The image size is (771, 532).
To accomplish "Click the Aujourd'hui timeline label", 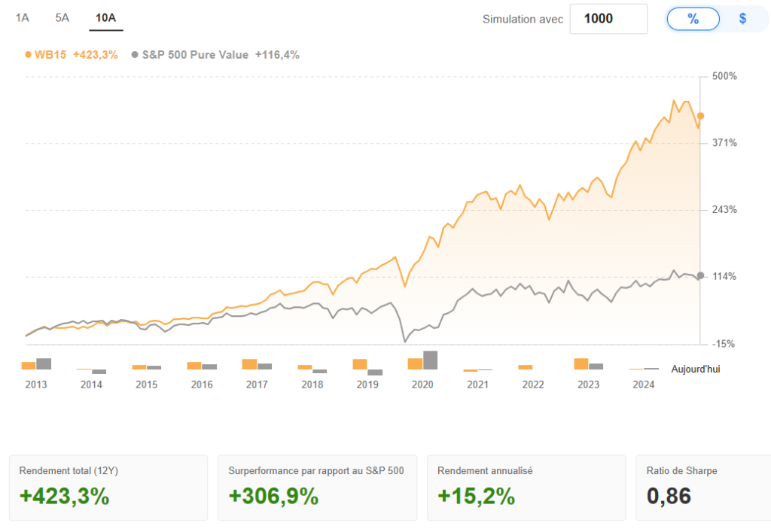I will [x=696, y=369].
